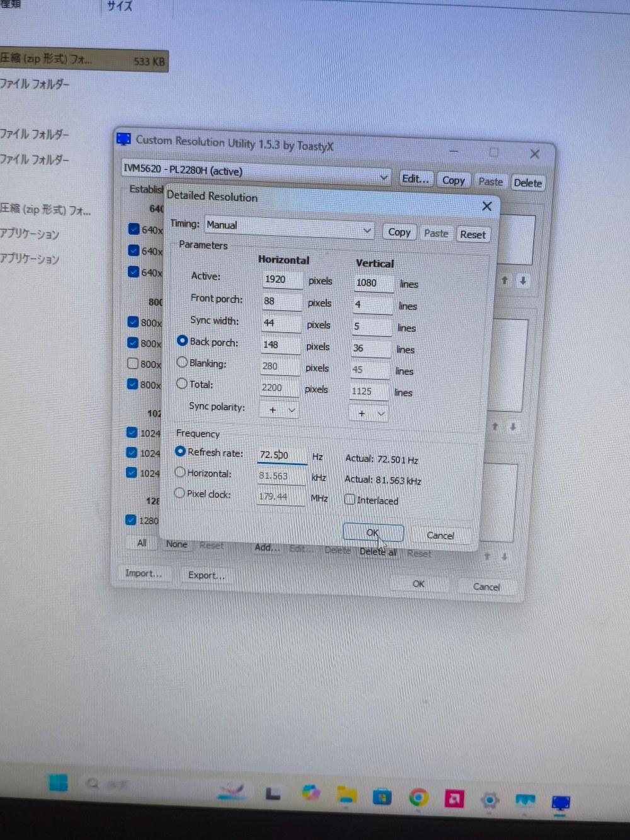Click the Edit... button beside monitor dropdown
The height and width of the screenshot is (840, 630).
tap(415, 179)
